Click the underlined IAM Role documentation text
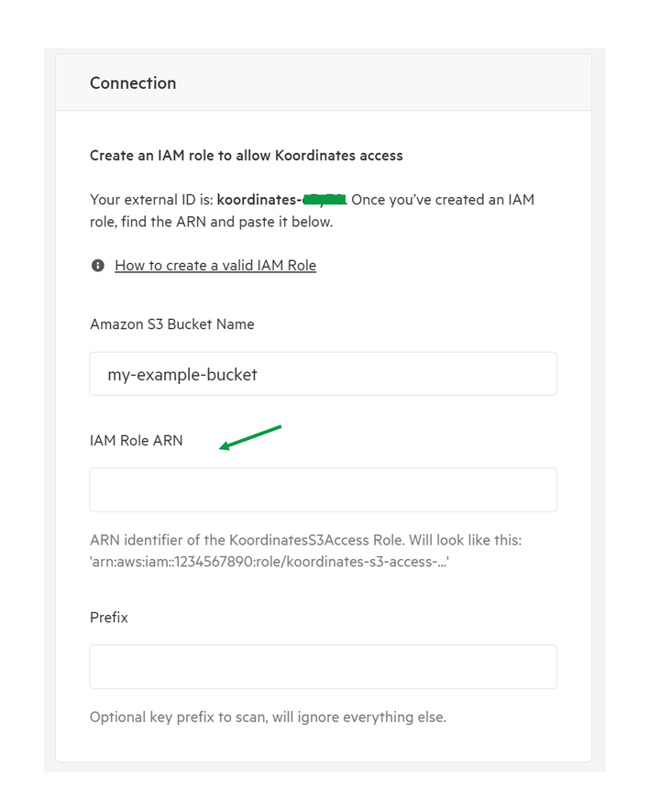This screenshot has height=812, width=660. click(x=214, y=265)
